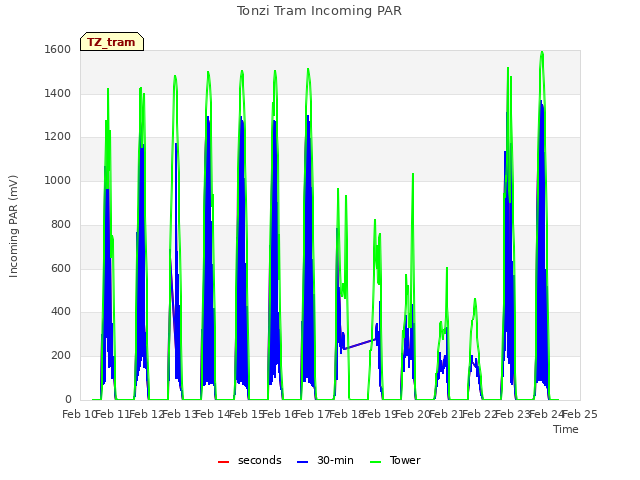Click the TZ_tram annotation label
The width and height of the screenshot is (640, 480).
point(112,42)
